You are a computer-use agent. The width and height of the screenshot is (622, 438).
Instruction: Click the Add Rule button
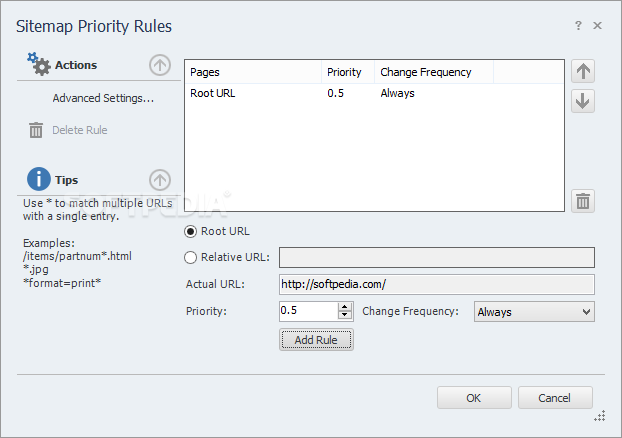coord(316,340)
